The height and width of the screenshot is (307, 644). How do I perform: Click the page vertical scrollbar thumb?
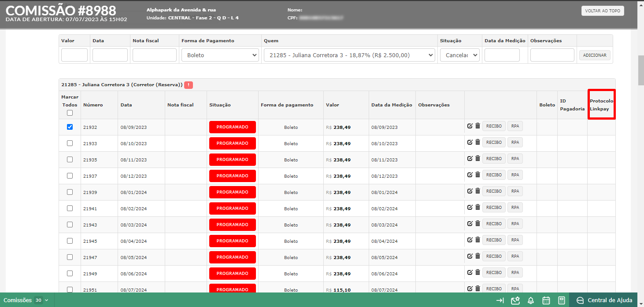tap(641, 70)
